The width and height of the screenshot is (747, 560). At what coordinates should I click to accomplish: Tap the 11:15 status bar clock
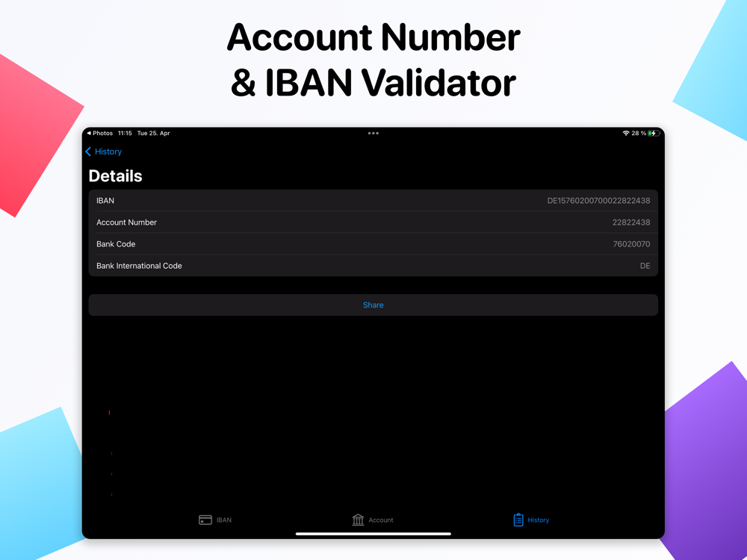125,134
